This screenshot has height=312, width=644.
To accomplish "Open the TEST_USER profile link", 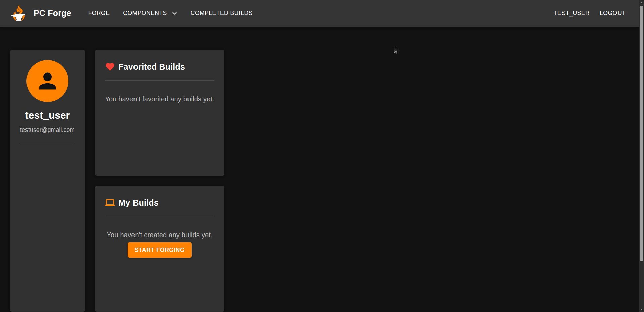I will (571, 13).
